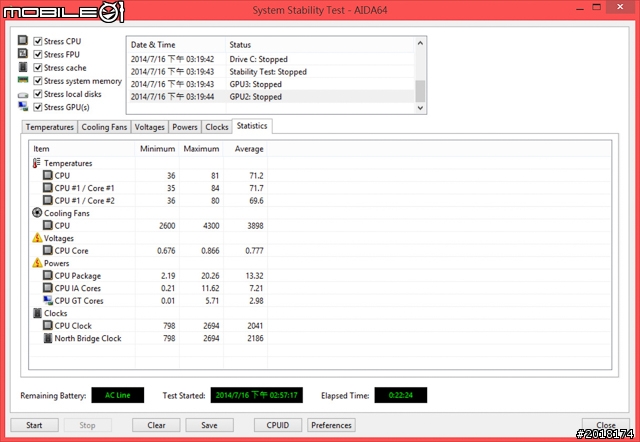Click the icon of CPU Clock row
640x442 pixels.
point(48,325)
